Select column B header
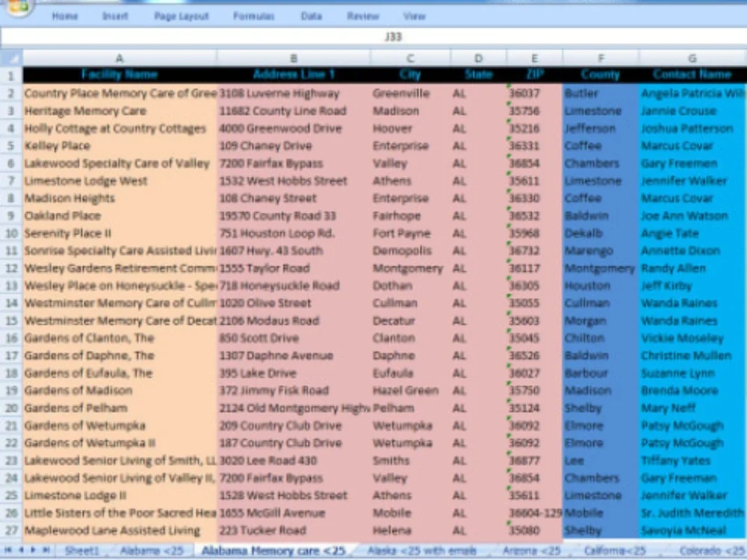The height and width of the screenshot is (560, 747). (294, 58)
